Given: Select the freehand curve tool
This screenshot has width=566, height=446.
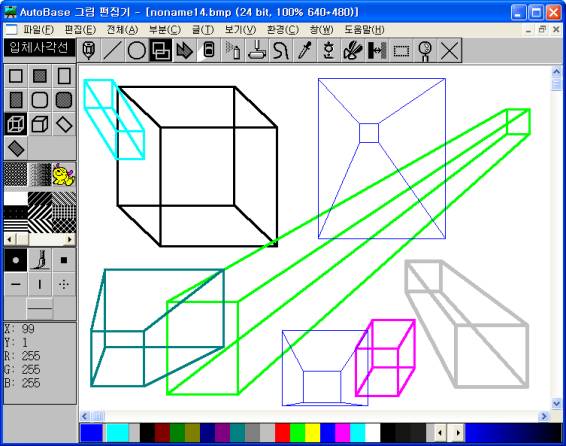Looking at the screenshot, I should click(x=281, y=51).
